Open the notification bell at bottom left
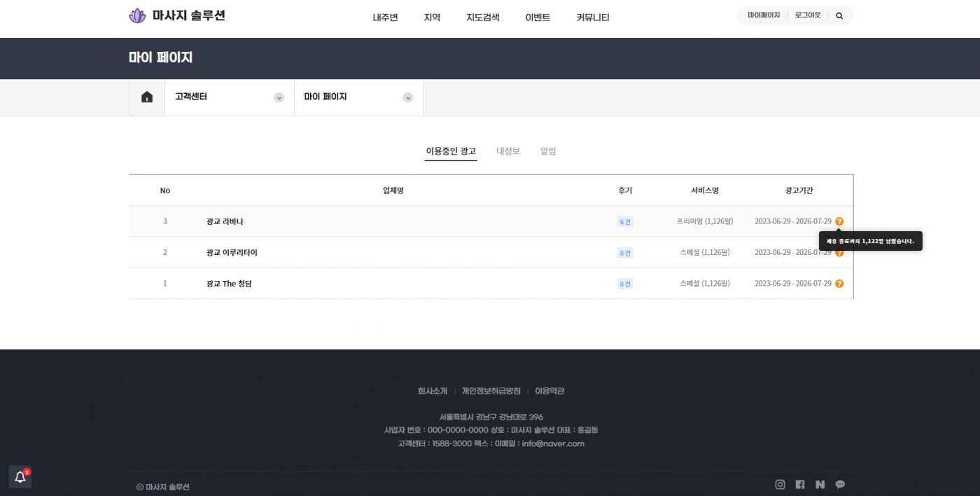 [x=20, y=477]
